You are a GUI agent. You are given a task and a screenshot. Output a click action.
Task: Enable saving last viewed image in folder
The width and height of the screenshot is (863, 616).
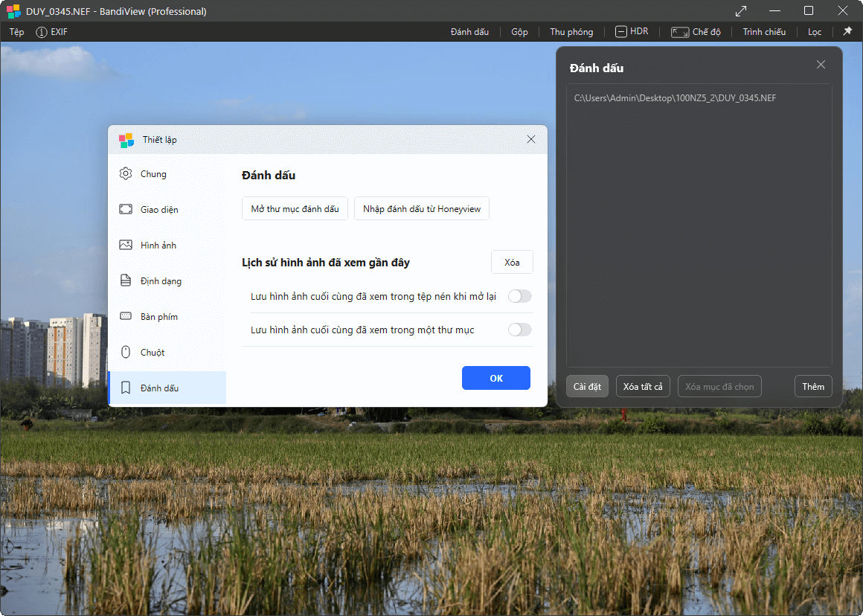[x=519, y=330]
